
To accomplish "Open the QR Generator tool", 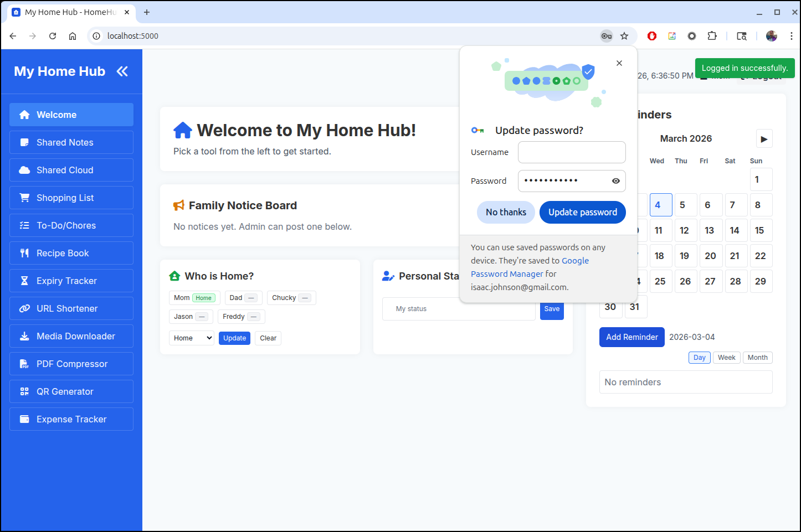I will [x=71, y=391].
